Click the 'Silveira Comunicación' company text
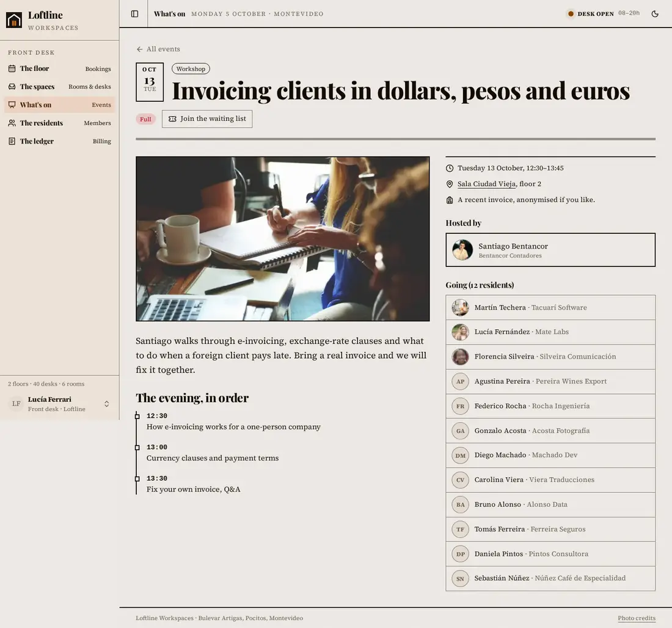Image resolution: width=672 pixels, height=628 pixels. click(578, 357)
